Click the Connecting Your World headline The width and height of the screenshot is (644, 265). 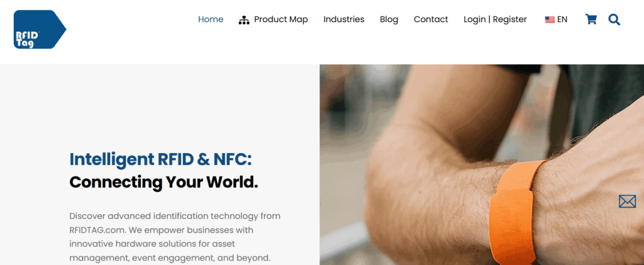tap(164, 181)
